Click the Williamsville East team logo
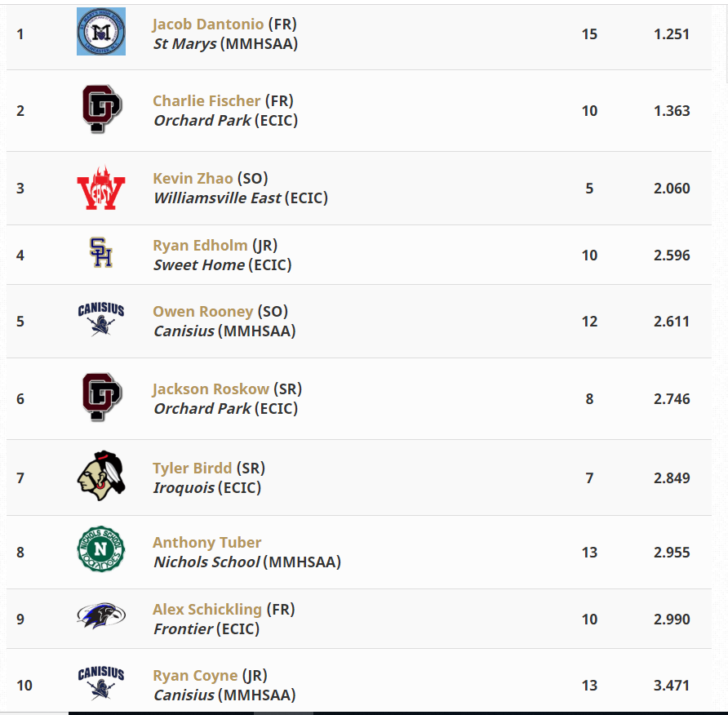This screenshot has height=715, width=728. coord(101,189)
